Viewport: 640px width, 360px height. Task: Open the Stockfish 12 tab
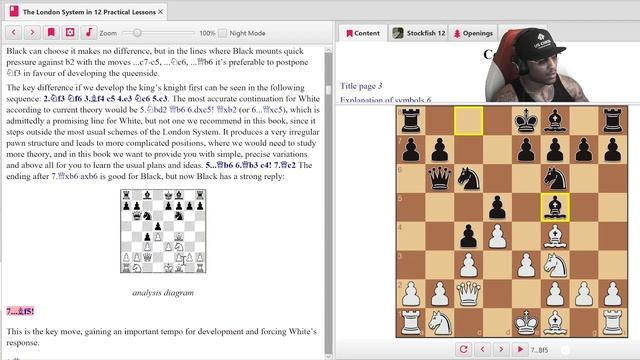tap(419, 33)
